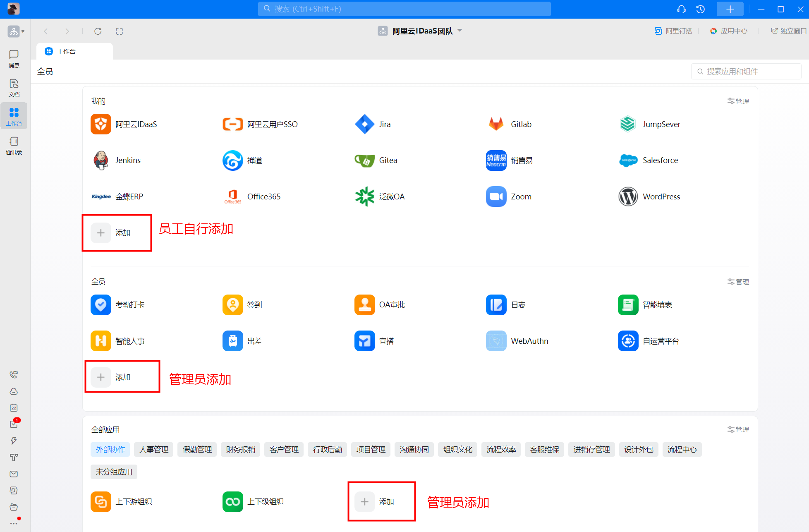Open the to-do icon with red badge

click(14, 424)
